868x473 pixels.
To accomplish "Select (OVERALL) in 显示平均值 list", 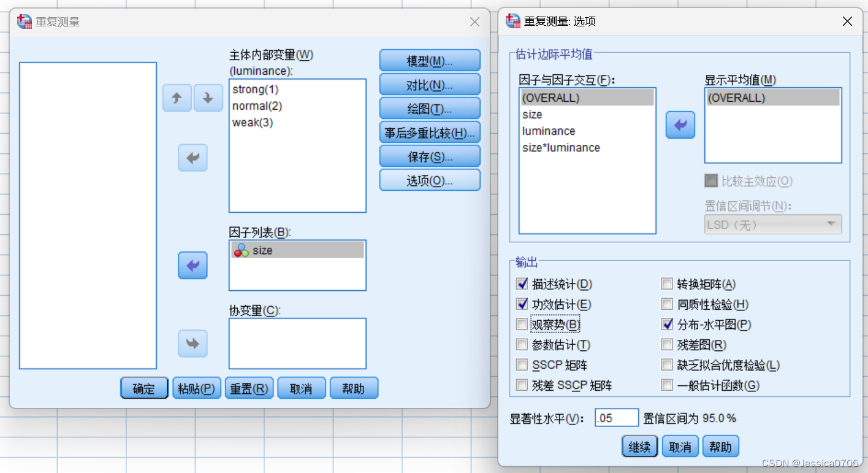I will 773,98.
